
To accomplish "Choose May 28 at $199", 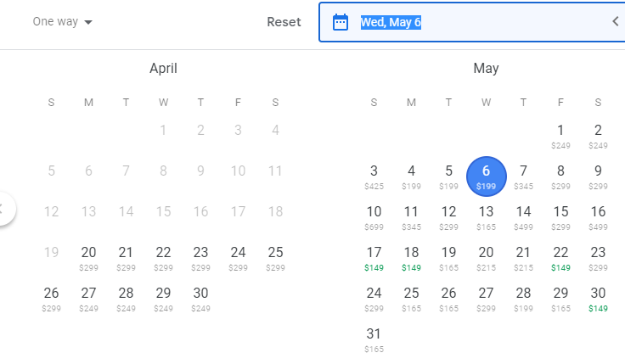I will click(523, 297).
